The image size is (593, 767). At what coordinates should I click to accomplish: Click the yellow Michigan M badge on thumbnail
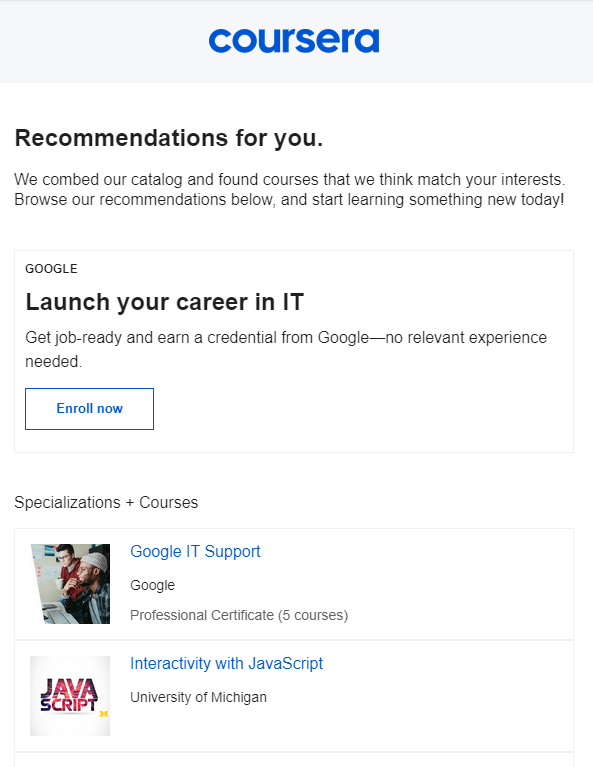(x=103, y=714)
